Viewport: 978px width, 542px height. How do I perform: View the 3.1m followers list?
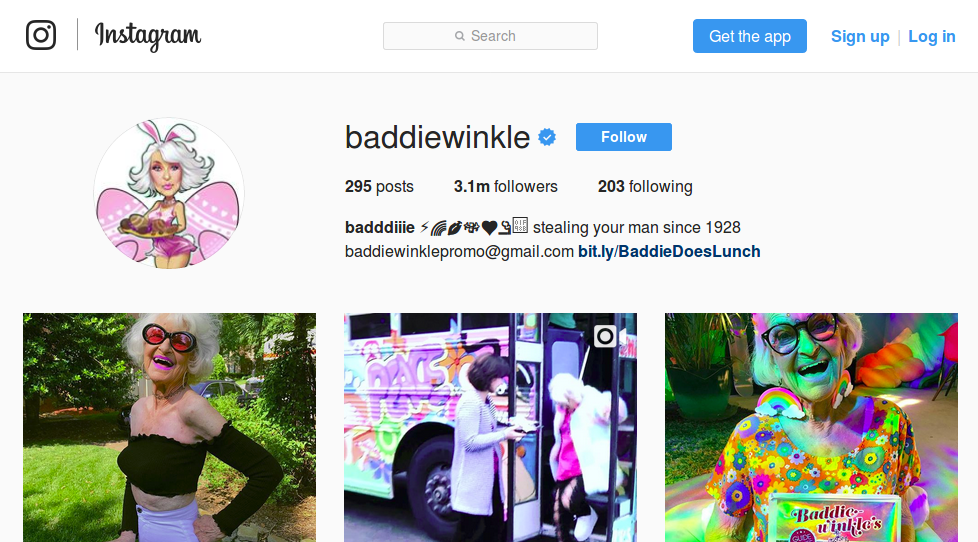coord(506,186)
